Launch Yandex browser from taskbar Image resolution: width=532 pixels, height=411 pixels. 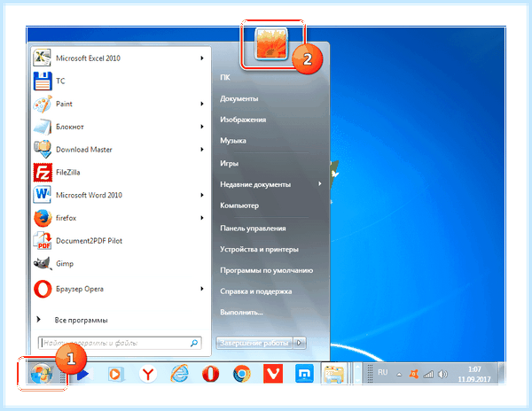148,374
